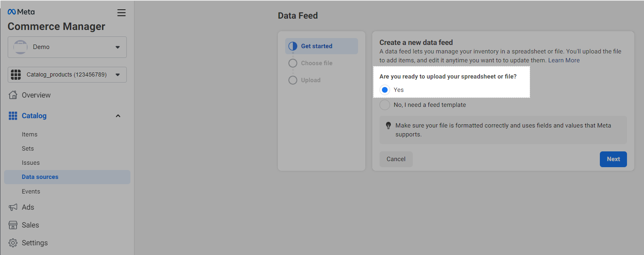Navigate to Issues under Catalog

pos(31,163)
